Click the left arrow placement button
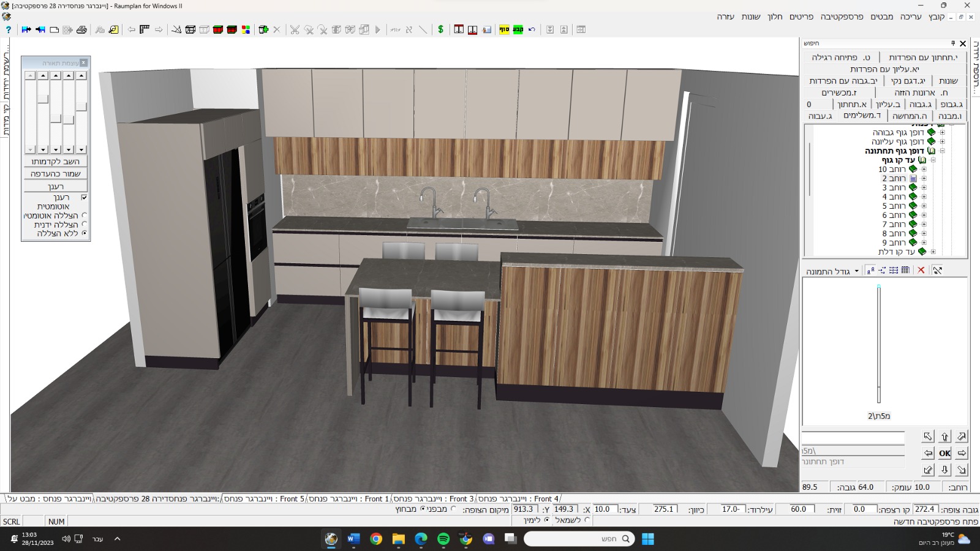This screenshot has width=980, height=551. click(928, 453)
